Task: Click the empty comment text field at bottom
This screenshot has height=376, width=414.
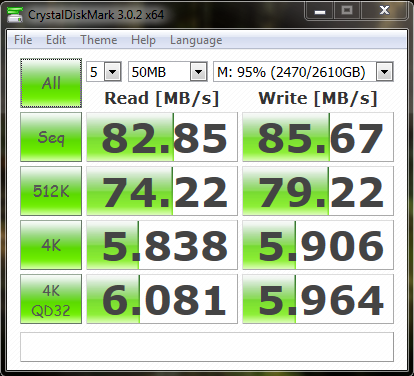Action: 207,347
